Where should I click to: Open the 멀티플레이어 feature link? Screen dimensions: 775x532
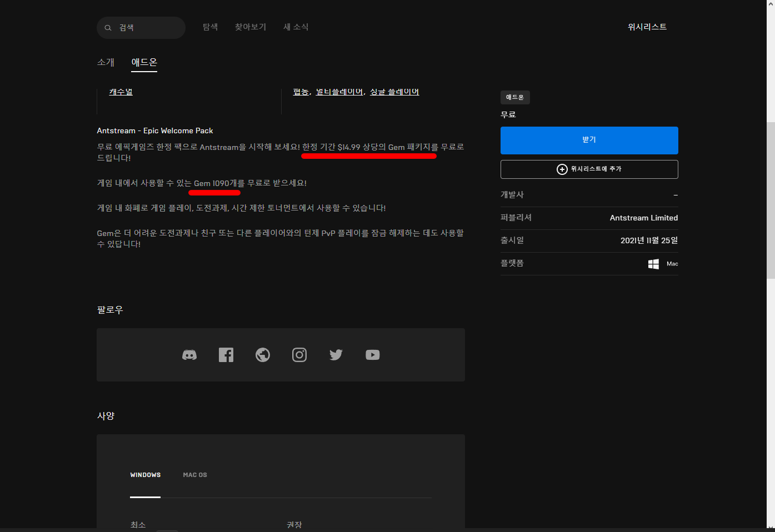pos(339,92)
